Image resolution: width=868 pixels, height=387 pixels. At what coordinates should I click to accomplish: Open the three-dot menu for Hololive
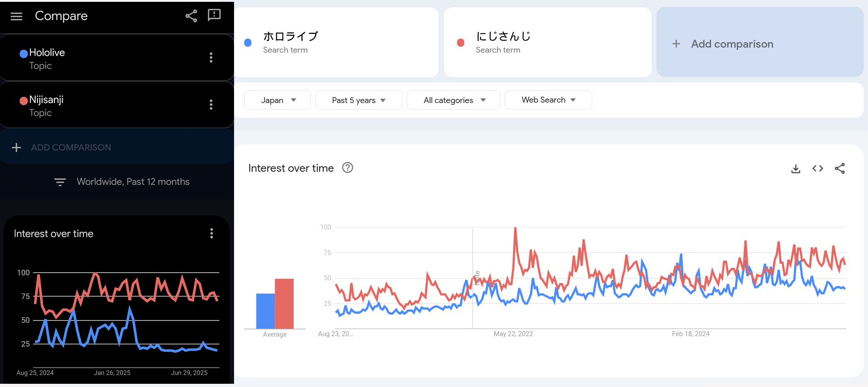(211, 57)
